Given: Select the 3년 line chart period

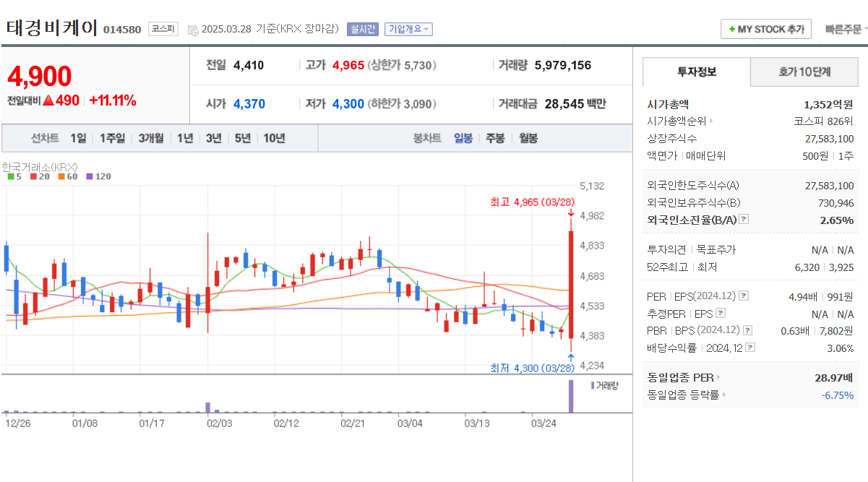Looking at the screenshot, I should click(x=213, y=138).
